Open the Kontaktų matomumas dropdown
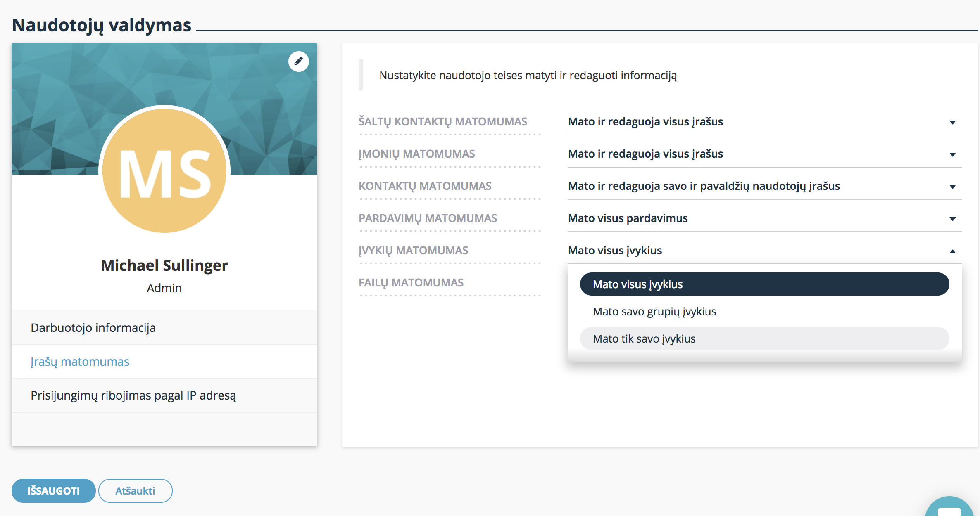The height and width of the screenshot is (516, 980). [x=764, y=186]
